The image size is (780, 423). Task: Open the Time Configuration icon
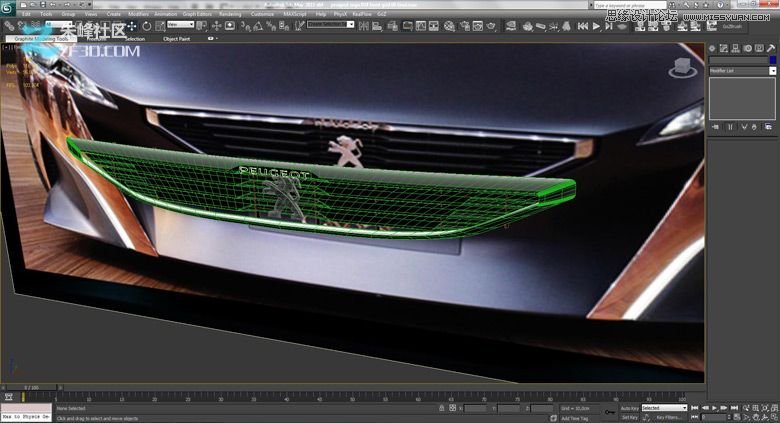click(737, 417)
